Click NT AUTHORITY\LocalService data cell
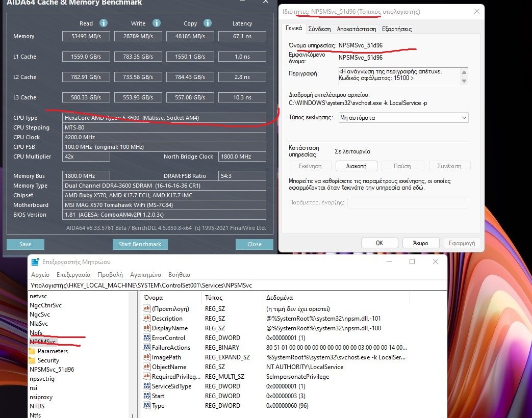The image size is (532, 418). coord(305,367)
